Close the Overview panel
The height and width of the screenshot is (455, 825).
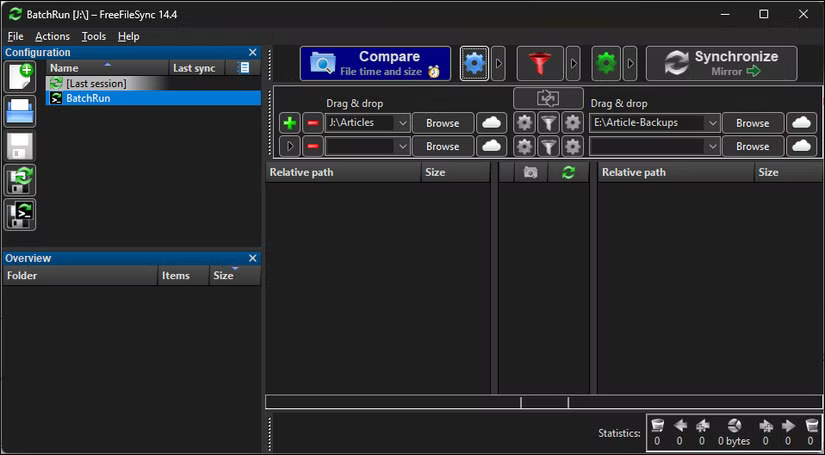tap(252, 258)
